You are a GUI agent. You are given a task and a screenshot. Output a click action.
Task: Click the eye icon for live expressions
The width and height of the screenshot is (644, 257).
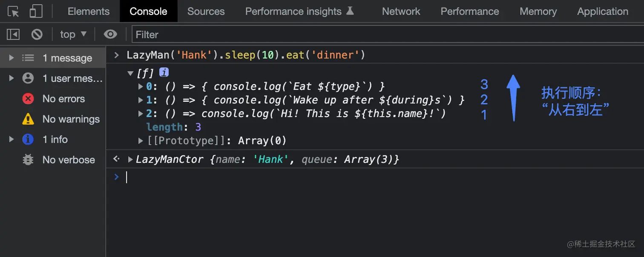(110, 34)
